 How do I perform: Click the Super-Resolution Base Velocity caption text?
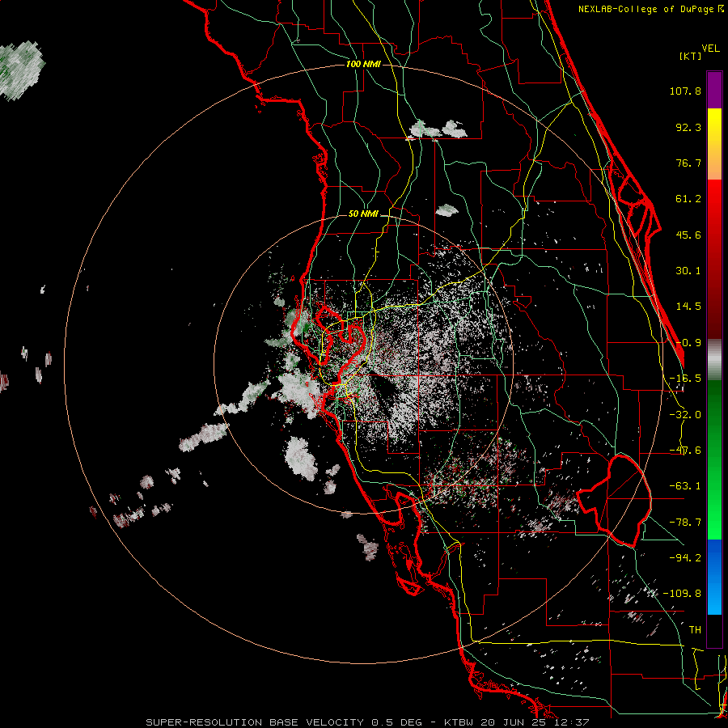[x=367, y=722]
